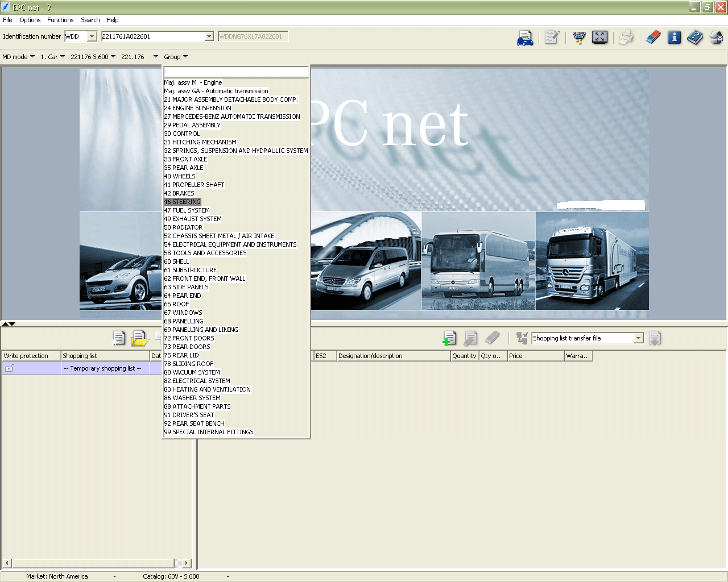Select 46 STEERING group
Image resolution: width=728 pixels, height=582 pixels.
click(x=183, y=202)
